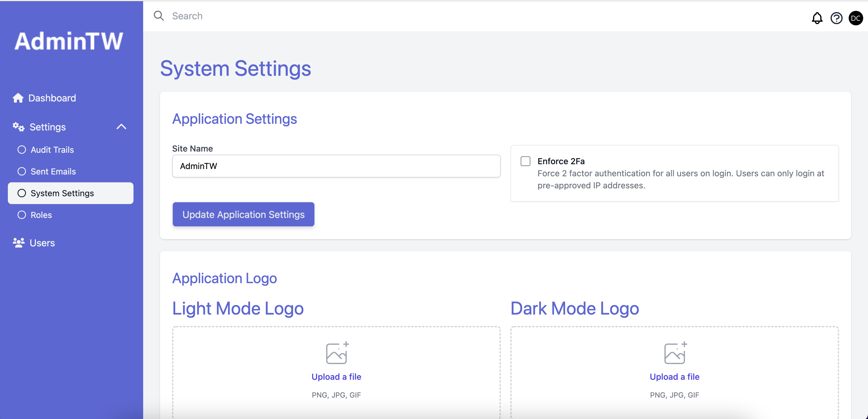Select the Roles circle marker
Viewport: 868px width, 419px height.
pos(22,215)
